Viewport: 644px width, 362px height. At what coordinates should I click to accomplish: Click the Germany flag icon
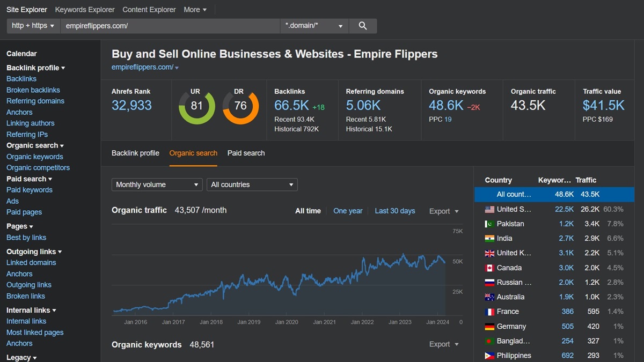(x=489, y=326)
